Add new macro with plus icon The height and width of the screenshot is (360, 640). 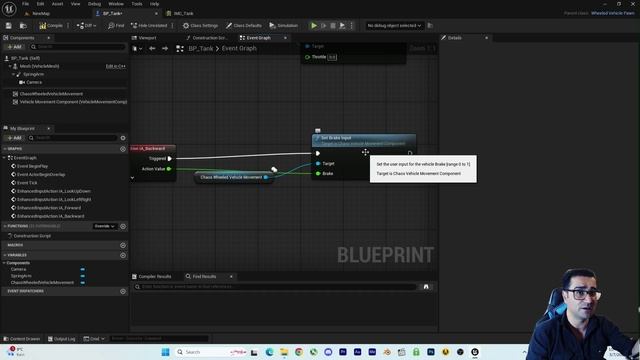click(x=123, y=245)
